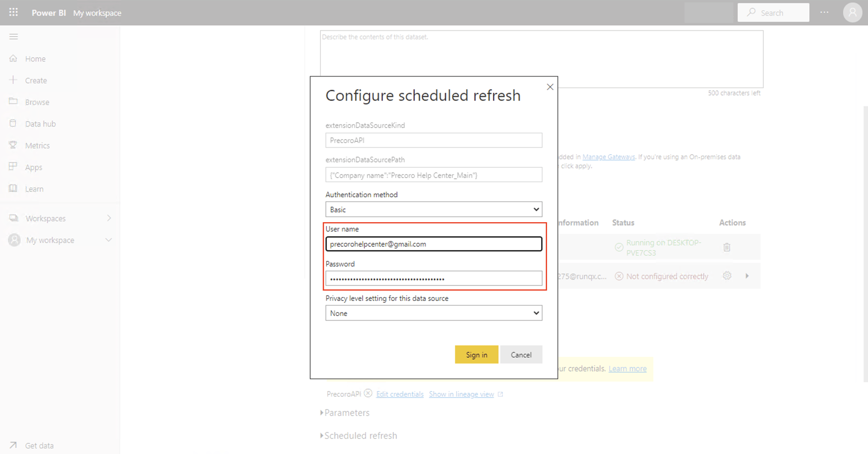868x454 pixels.
Task: Open gateway settings via the gear icon
Action: tap(727, 276)
